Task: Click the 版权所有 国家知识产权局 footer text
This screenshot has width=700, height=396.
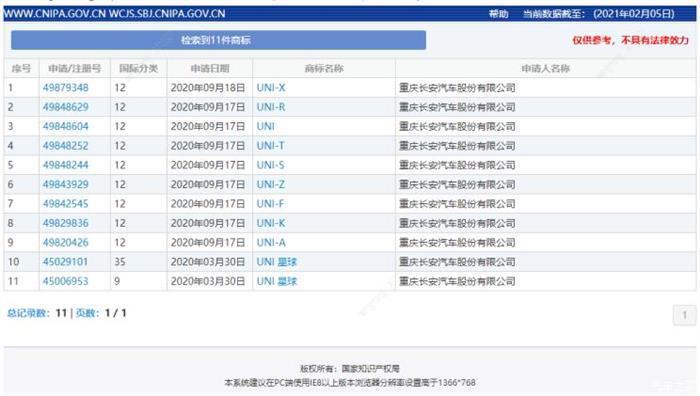Action: pyautogui.click(x=350, y=369)
